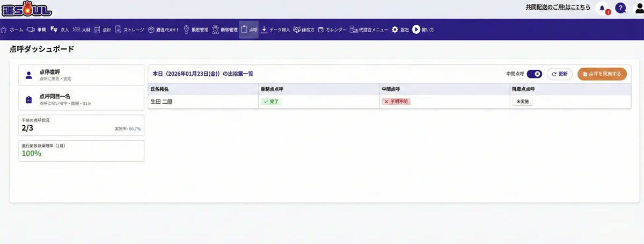Open the ストレージ storage nav item
The width and height of the screenshot is (644, 244).
130,30
